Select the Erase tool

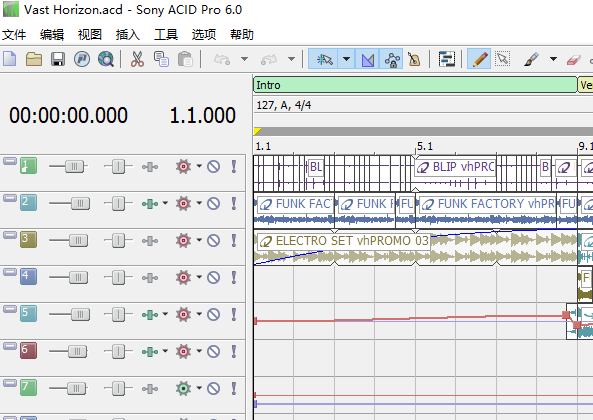(x=574, y=59)
